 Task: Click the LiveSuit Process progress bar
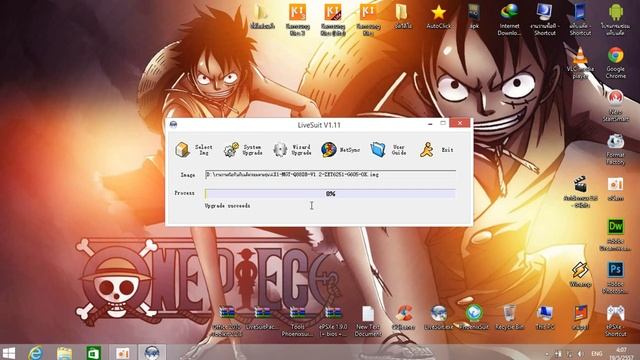(330, 193)
